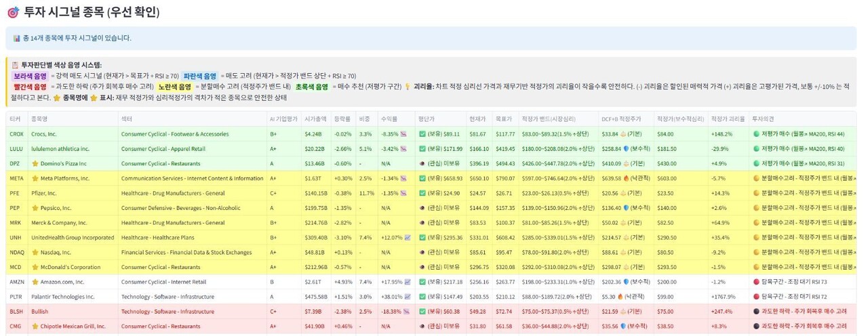Viewport: 868px width, 336px height.
Task: Click the CROX ticker cell
Action: (x=16, y=134)
